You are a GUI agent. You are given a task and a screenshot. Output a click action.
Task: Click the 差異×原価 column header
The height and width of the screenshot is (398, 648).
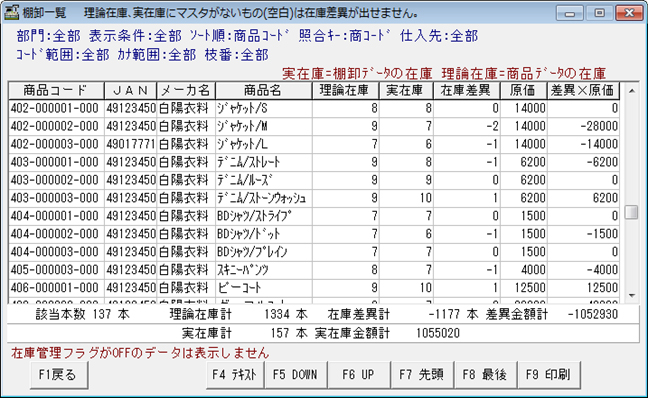click(584, 91)
